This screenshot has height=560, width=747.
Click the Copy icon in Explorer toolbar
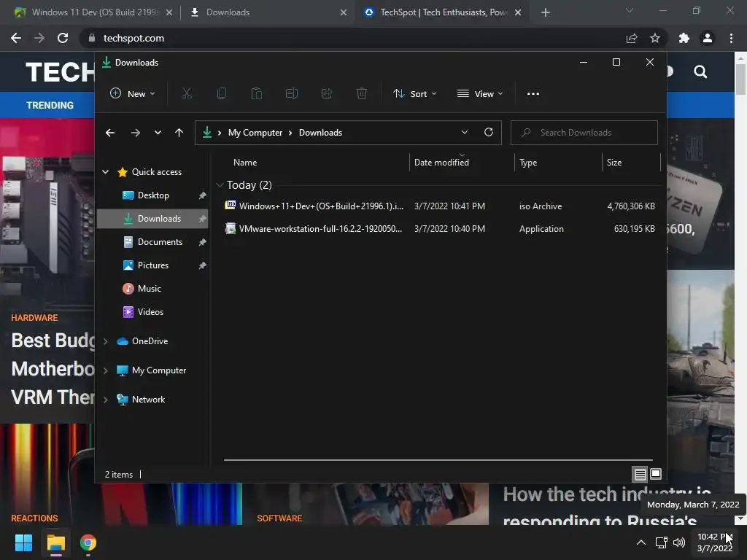[x=222, y=94]
